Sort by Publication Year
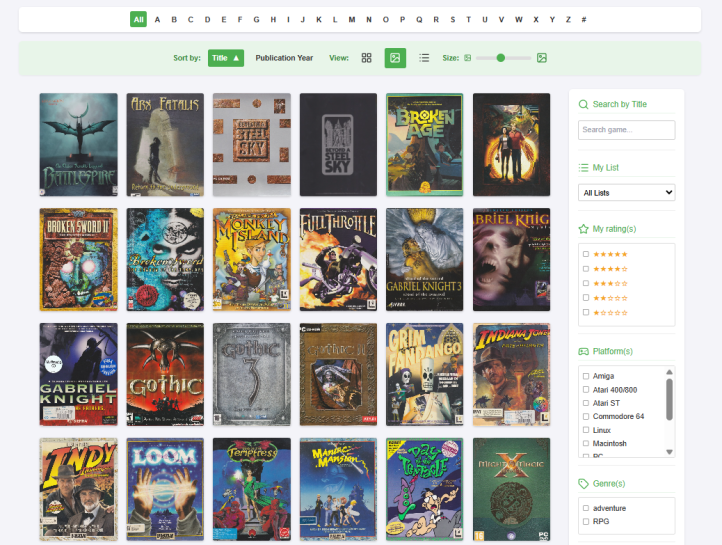 284,58
